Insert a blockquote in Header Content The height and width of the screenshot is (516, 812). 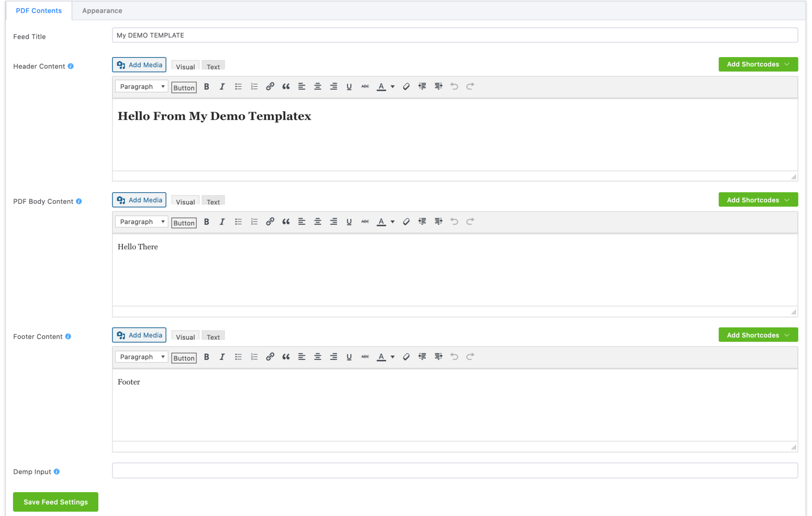point(286,86)
